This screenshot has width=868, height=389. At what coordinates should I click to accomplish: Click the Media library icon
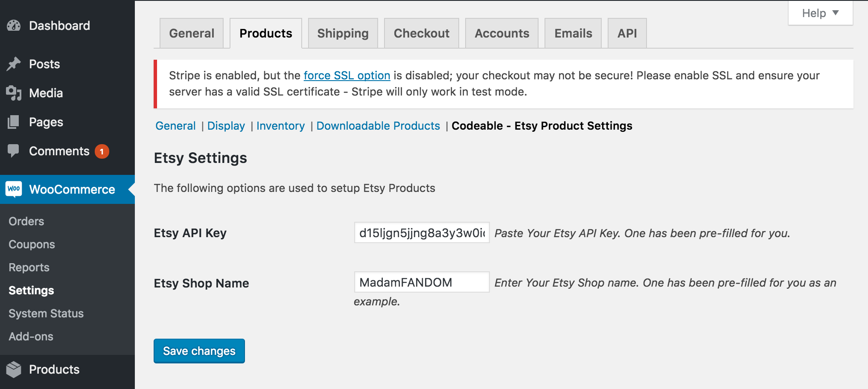click(x=14, y=93)
